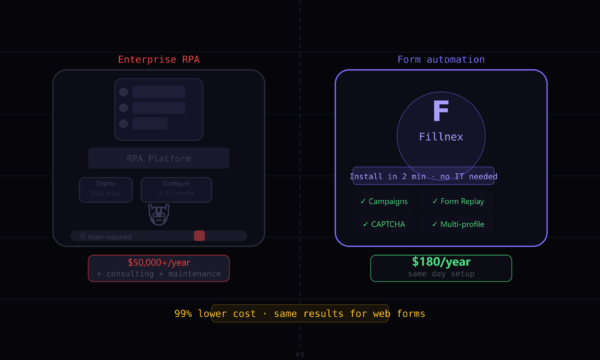Click the Deploy $50k setup box
The width and height of the screenshot is (600, 360).
(x=106, y=190)
